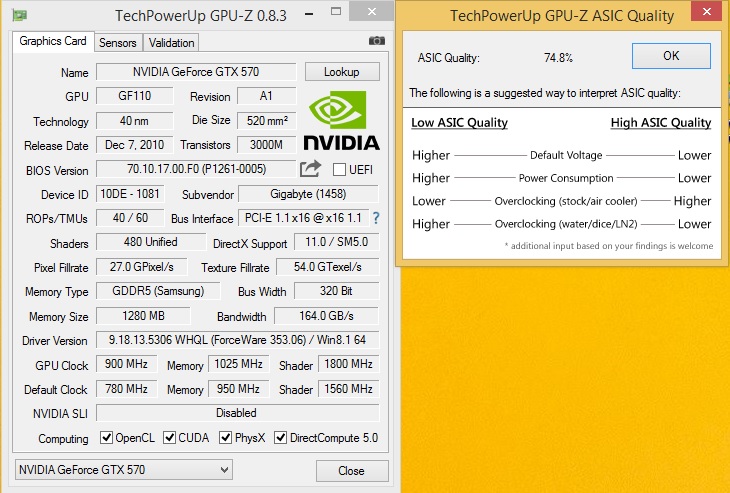Click the Bus Interface field PCI-E 1.1 x16

click(304, 218)
